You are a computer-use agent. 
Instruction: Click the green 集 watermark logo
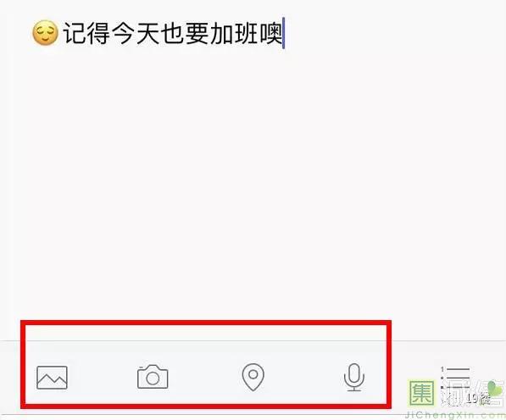click(422, 393)
